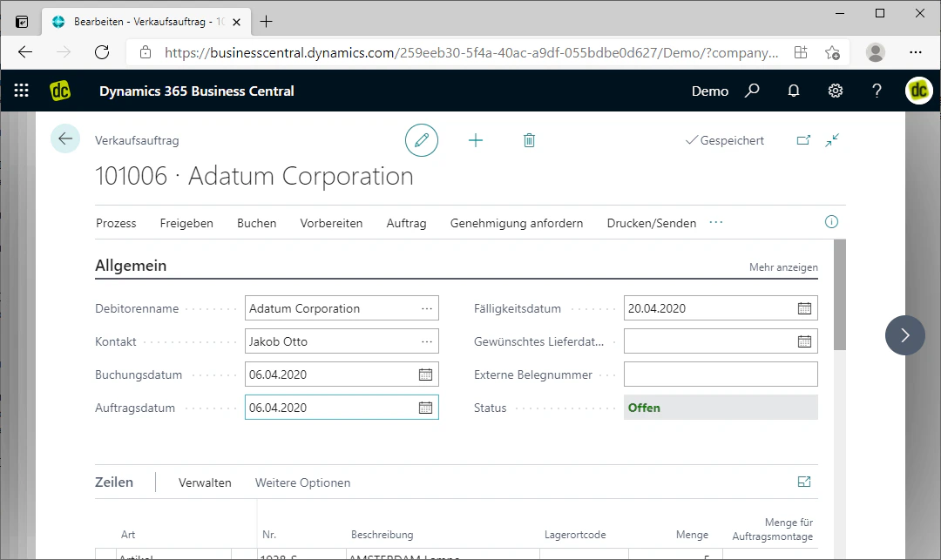Click the Beschreibung column header
Viewport: 941px width, 560px height.
click(x=382, y=534)
